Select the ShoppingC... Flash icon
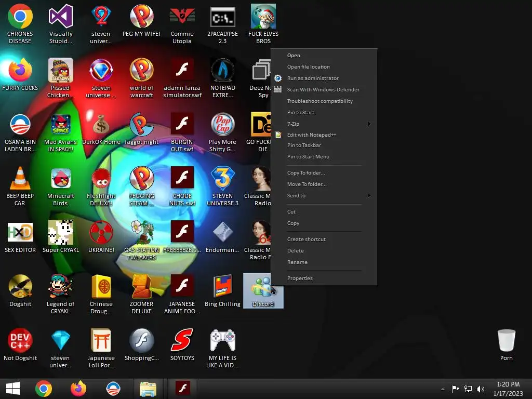The height and width of the screenshot is (399, 532). pyautogui.click(x=141, y=345)
